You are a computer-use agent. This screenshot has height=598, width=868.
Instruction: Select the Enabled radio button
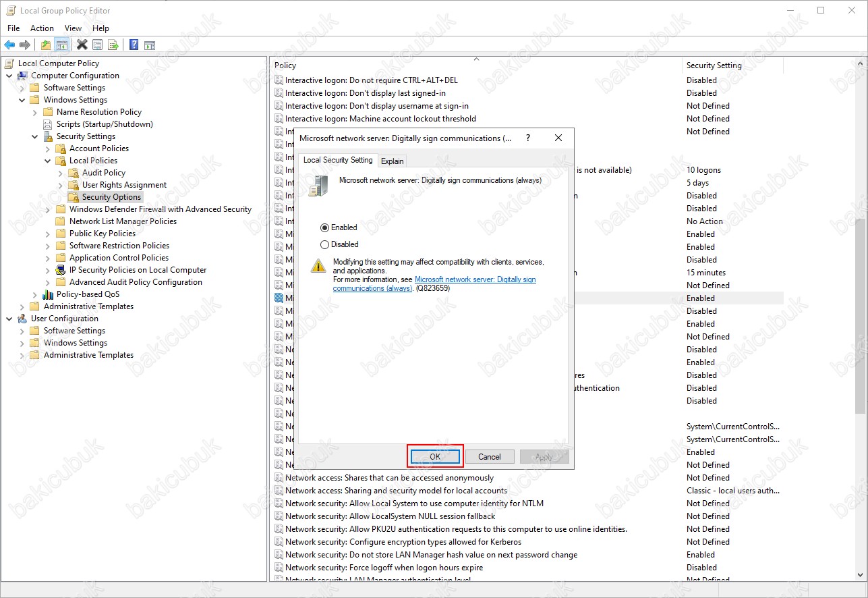coord(325,228)
